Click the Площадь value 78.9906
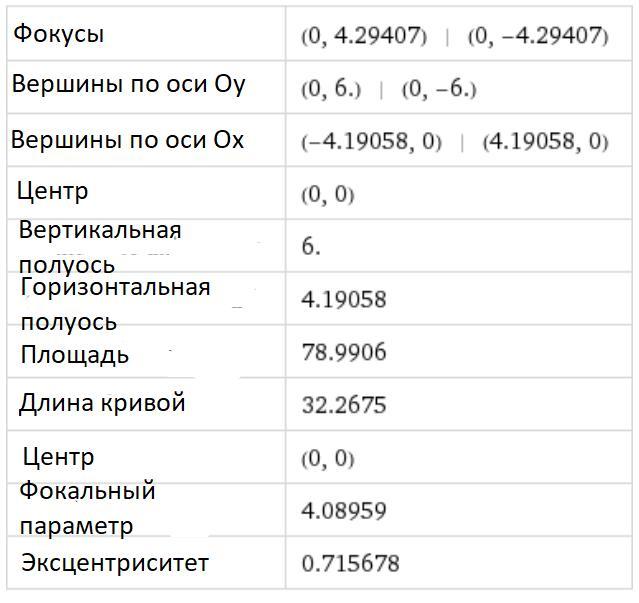 pos(343,352)
